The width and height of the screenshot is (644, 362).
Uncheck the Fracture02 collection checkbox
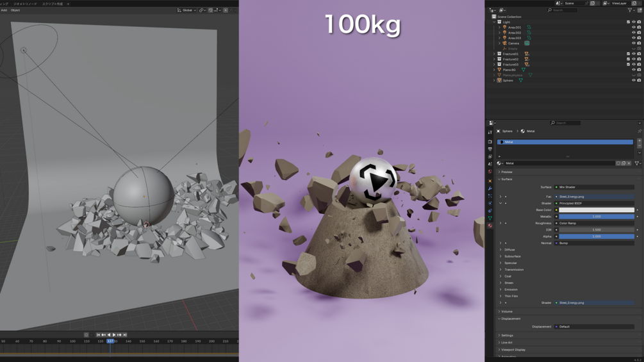pos(629,59)
